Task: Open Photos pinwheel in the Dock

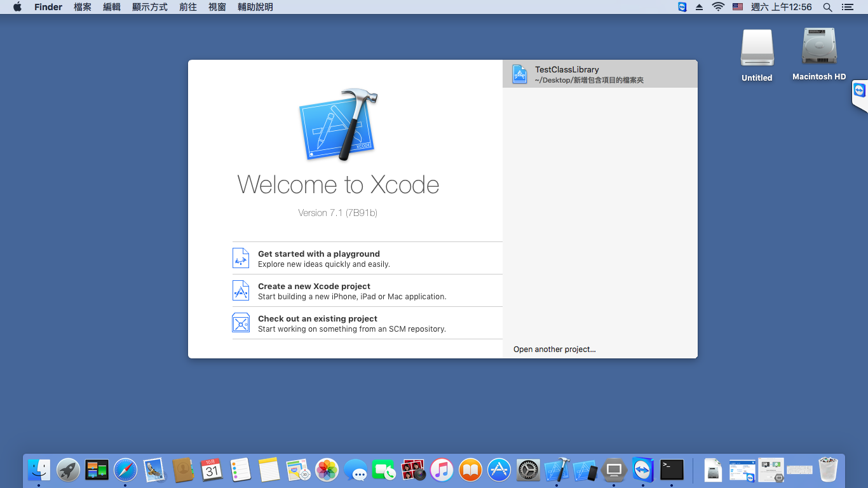Action: pyautogui.click(x=327, y=470)
